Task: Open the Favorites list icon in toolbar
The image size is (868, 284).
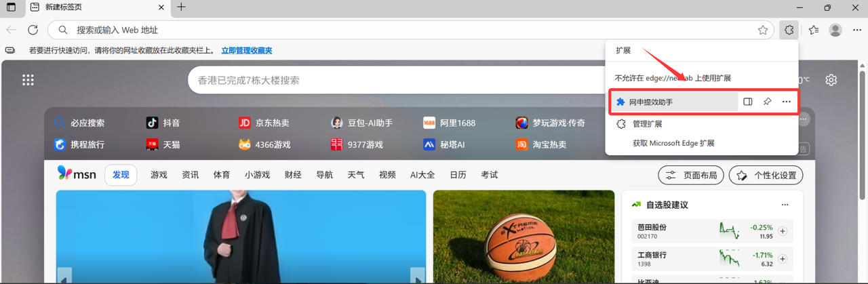Action: 814,30
